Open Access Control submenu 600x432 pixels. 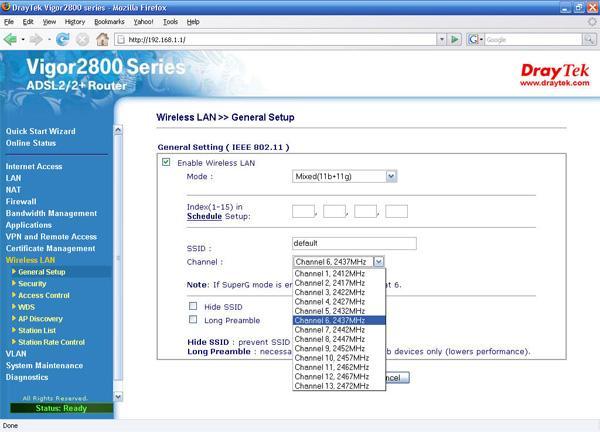pos(44,295)
